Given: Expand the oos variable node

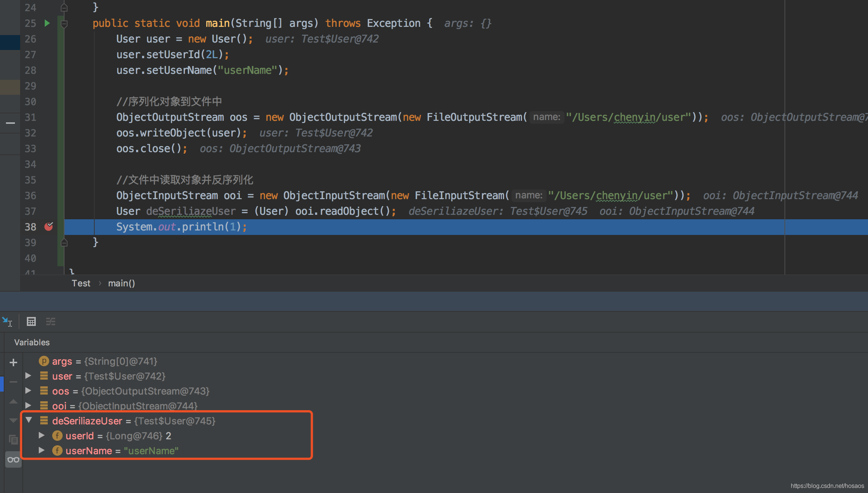Looking at the screenshot, I should click(28, 391).
